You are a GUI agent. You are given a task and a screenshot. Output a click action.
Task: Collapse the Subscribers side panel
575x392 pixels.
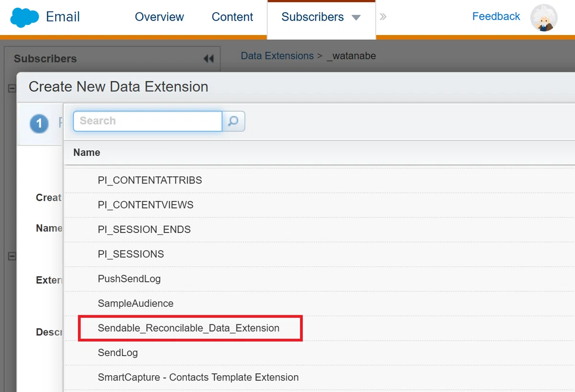(x=208, y=58)
